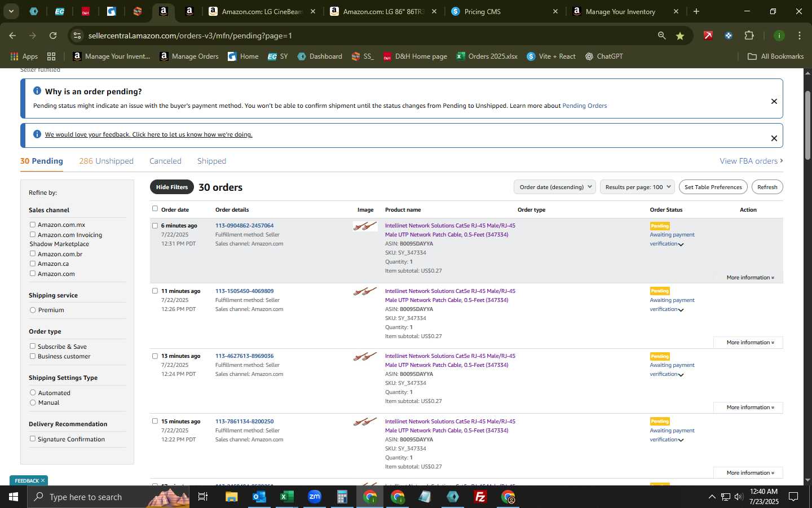
Task: Open the Chrome profile avatar
Action: pos(779,36)
